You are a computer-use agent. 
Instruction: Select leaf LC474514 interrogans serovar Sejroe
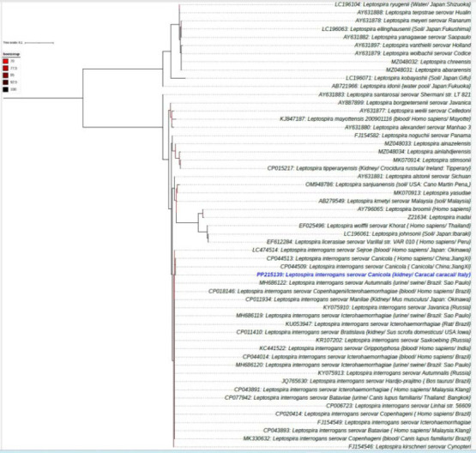[362, 251]
